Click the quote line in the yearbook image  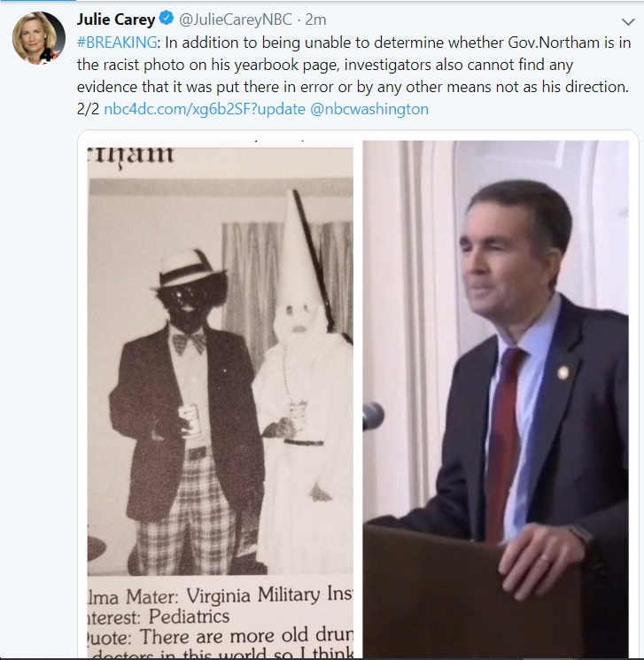221,636
